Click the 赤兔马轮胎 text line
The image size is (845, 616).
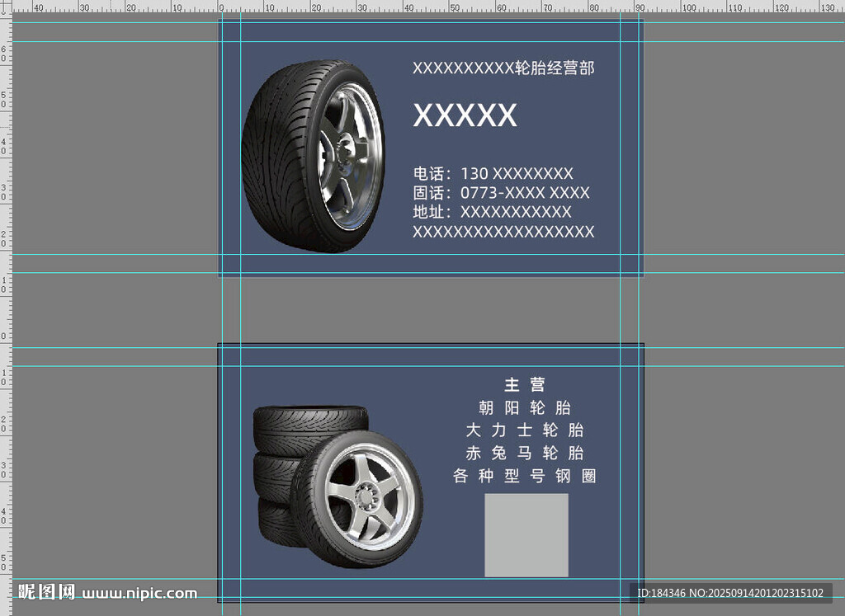525,453
